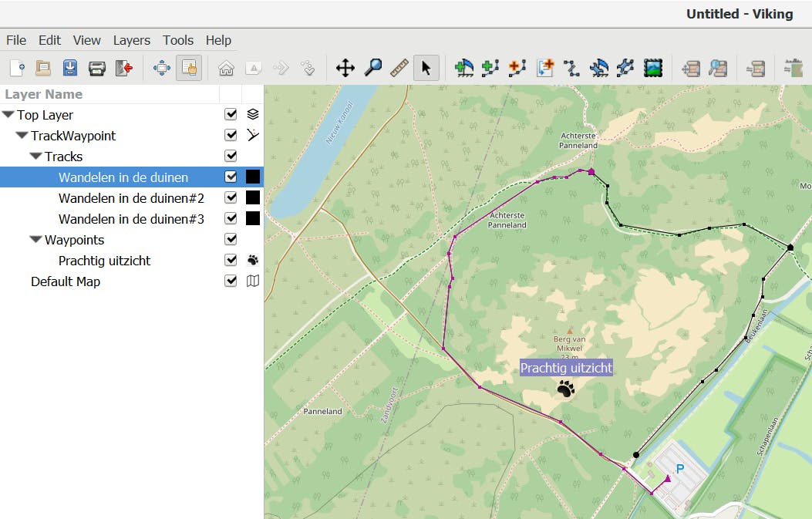812x519 pixels.
Task: Click the New file toolbar icon
Action: (x=17, y=68)
